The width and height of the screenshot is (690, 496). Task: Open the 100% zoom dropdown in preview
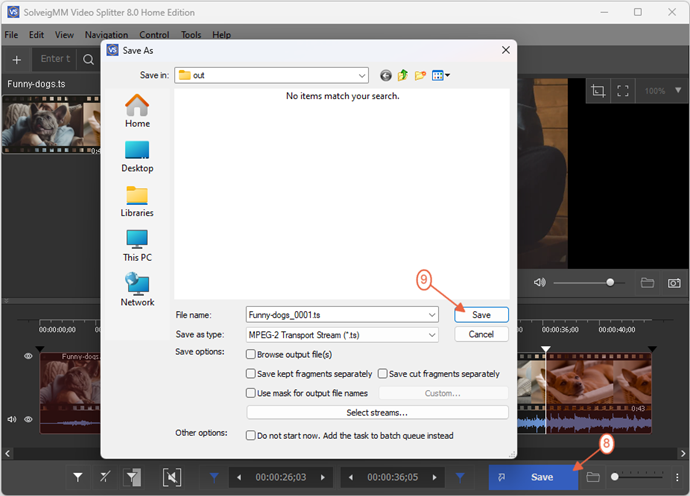678,91
